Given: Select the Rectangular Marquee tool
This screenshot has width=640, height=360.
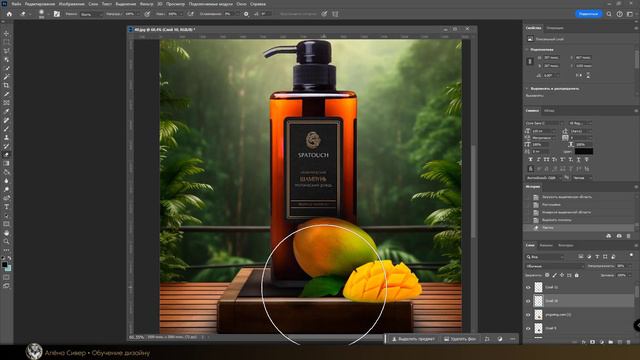Looking at the screenshot, I should (6, 42).
